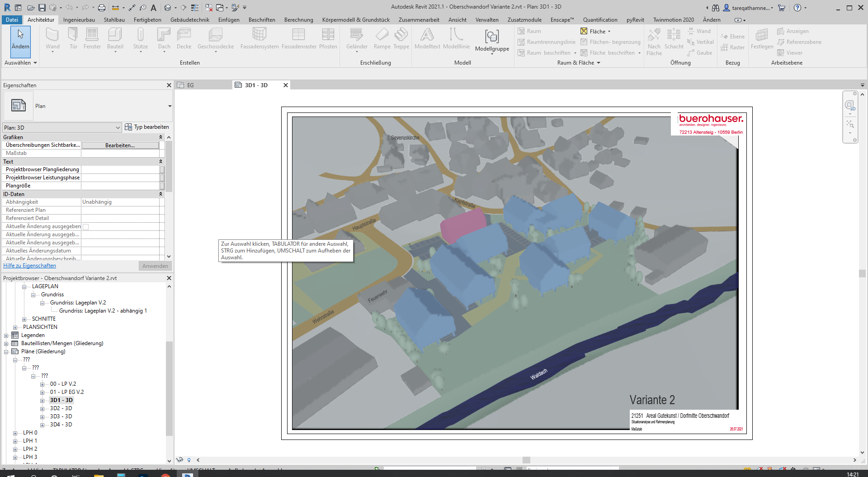Open file via the folder icon in quick access toolbar
Screen dimensions: 868x477
[31, 8]
